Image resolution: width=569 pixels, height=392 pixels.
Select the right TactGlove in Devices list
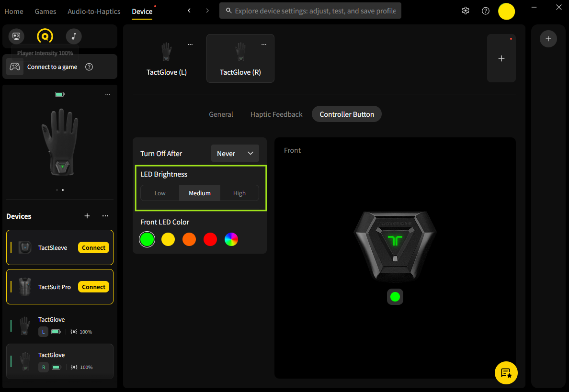[x=60, y=361]
